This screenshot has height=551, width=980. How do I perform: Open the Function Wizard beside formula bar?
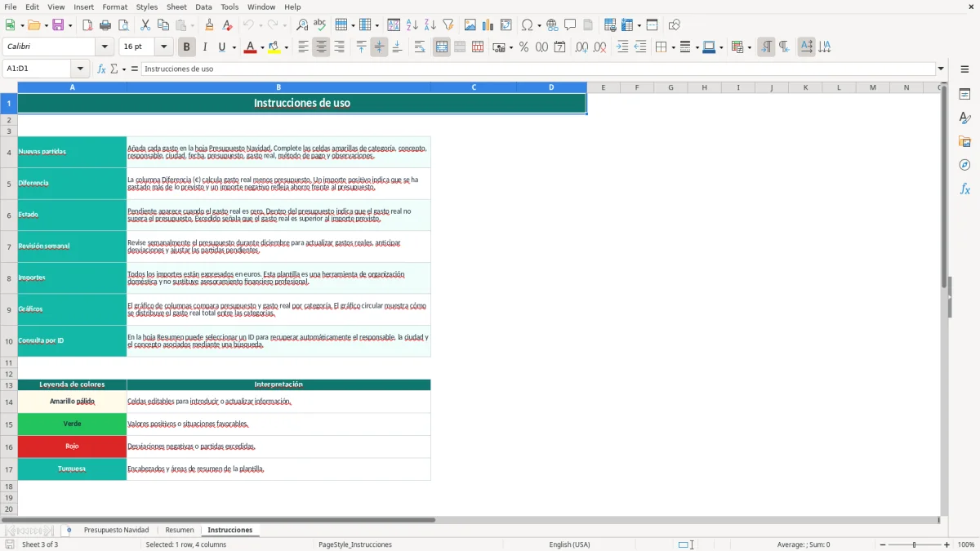point(102,69)
